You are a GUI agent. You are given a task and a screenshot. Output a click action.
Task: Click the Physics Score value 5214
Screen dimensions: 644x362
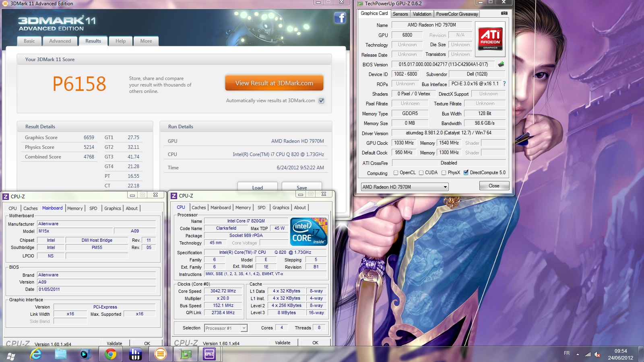[89, 147]
